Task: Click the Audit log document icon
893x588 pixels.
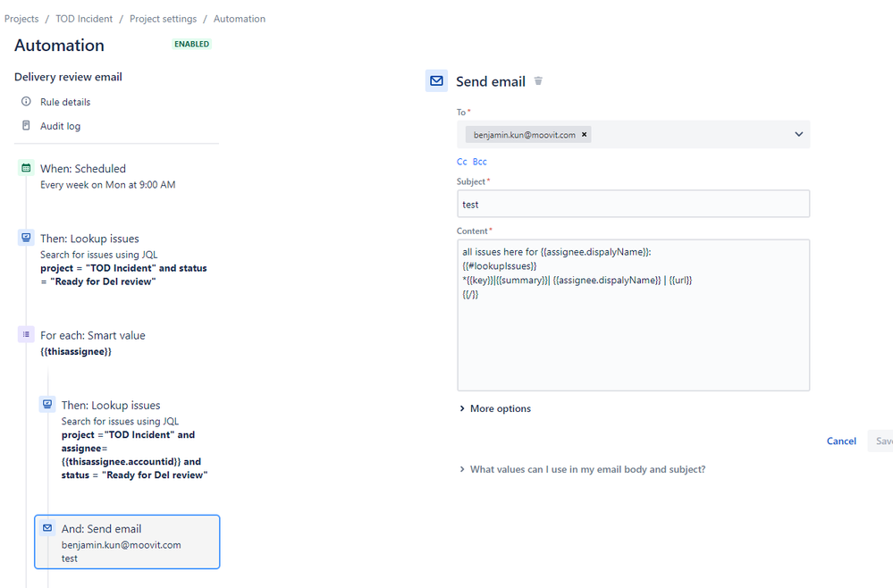Action: coord(26,125)
